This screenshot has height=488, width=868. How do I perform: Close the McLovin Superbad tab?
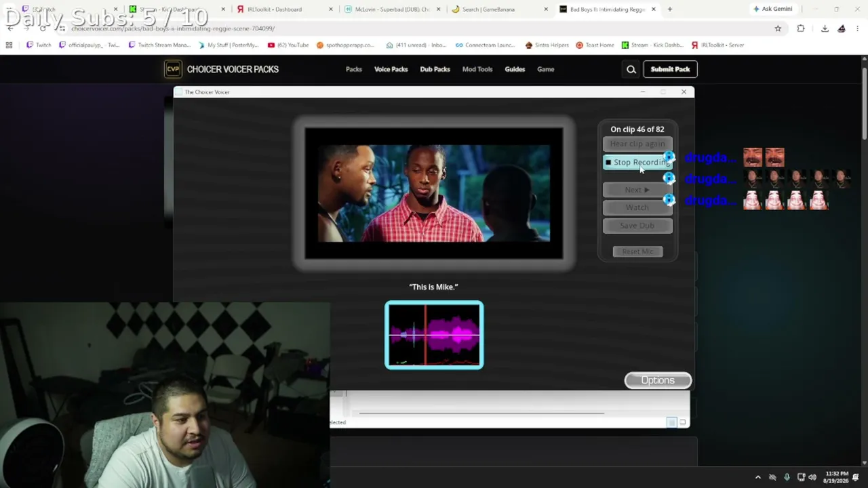coord(439,9)
